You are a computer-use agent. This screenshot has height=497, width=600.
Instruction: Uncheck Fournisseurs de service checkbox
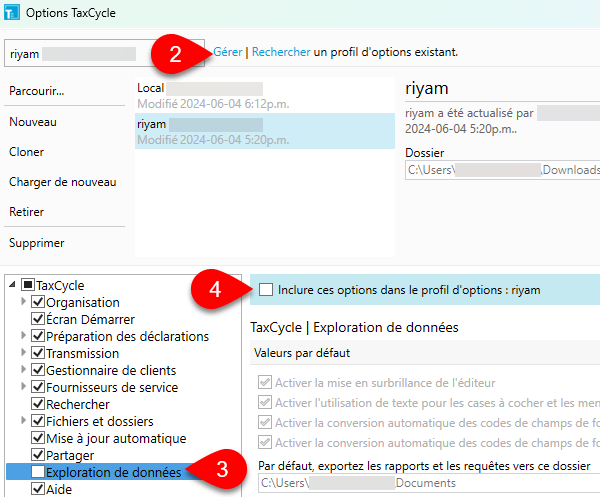point(38,386)
